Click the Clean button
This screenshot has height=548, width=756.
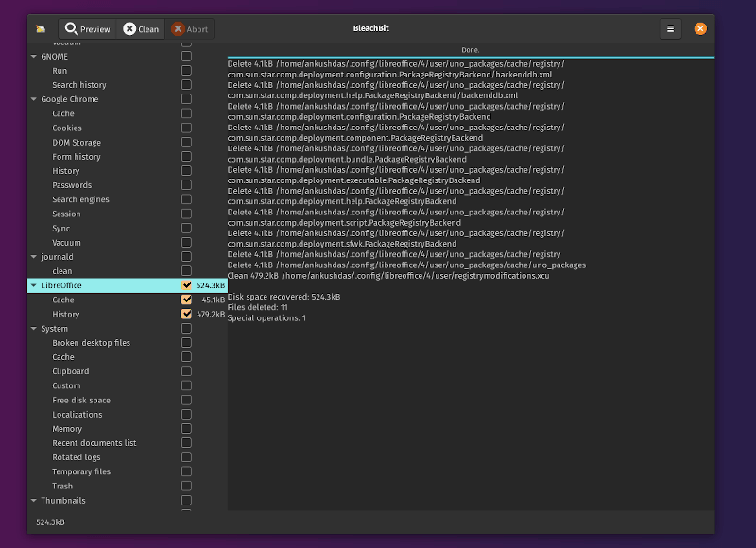141,29
